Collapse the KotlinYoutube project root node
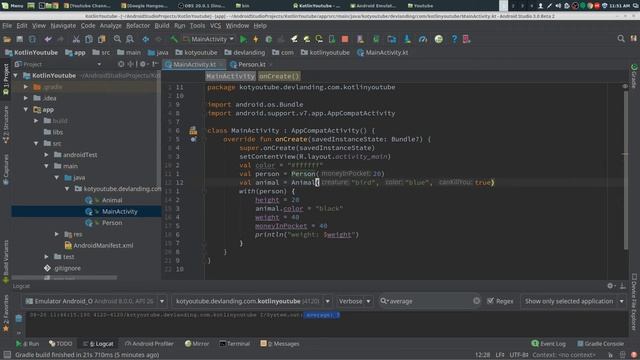The image size is (640, 360). pyautogui.click(x=16, y=76)
